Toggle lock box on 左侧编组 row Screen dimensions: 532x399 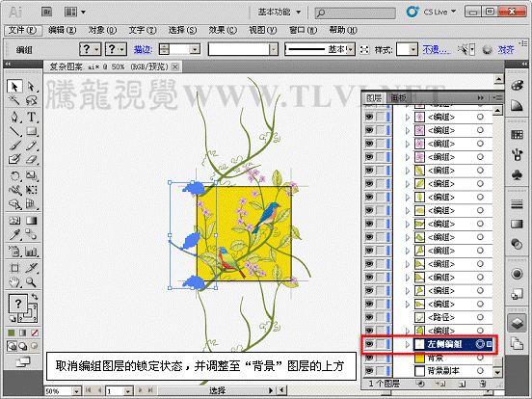click(x=381, y=344)
